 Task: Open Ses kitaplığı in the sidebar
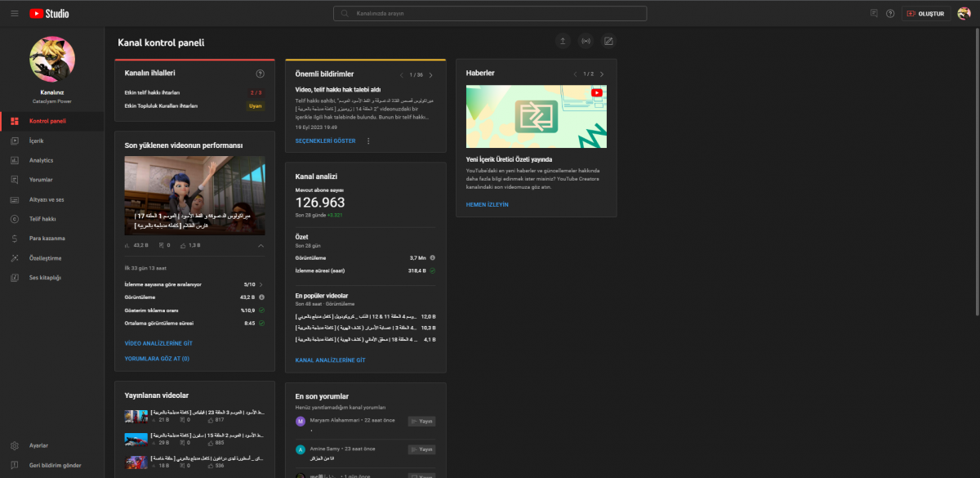52,278
